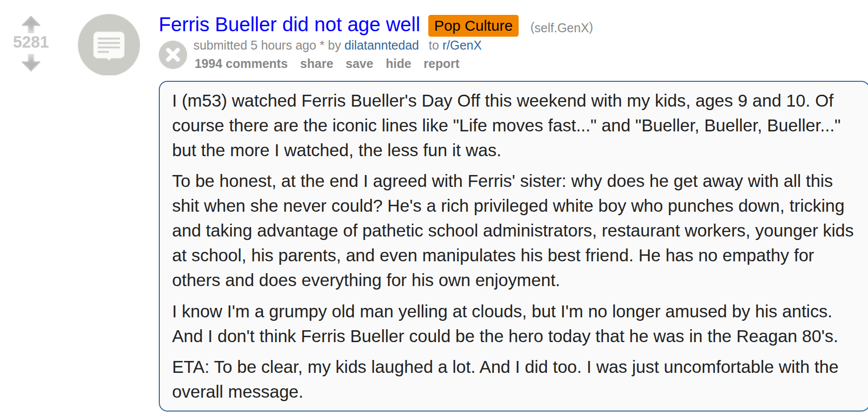Viewport: 868px width, 416px height.
Task: Downvote the Ferris Bueller post
Action: (31, 62)
